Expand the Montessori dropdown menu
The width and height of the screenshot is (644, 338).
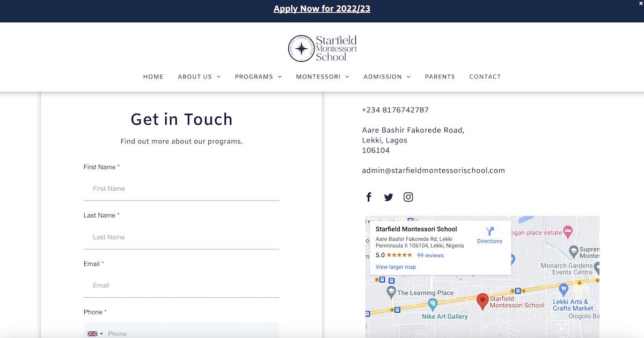(323, 77)
